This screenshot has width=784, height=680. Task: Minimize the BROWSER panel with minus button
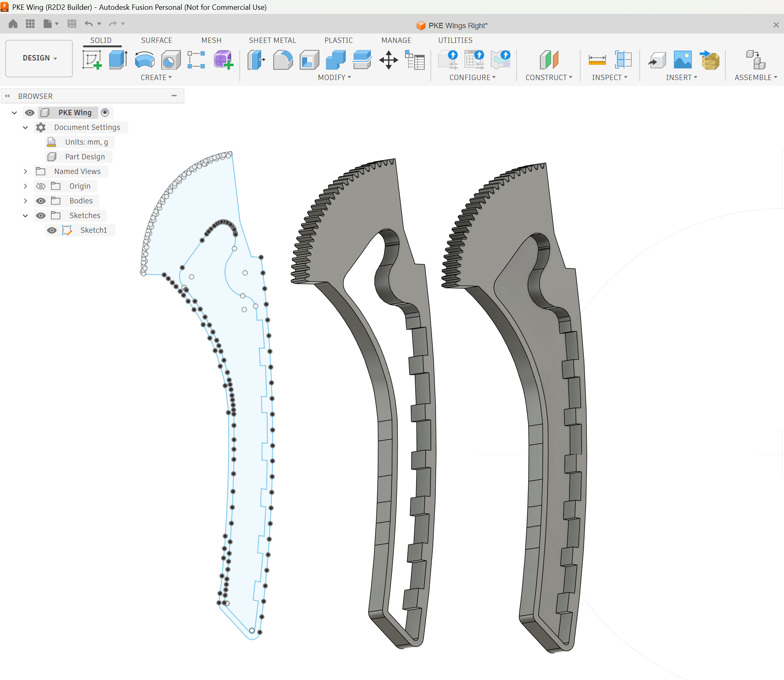(174, 96)
